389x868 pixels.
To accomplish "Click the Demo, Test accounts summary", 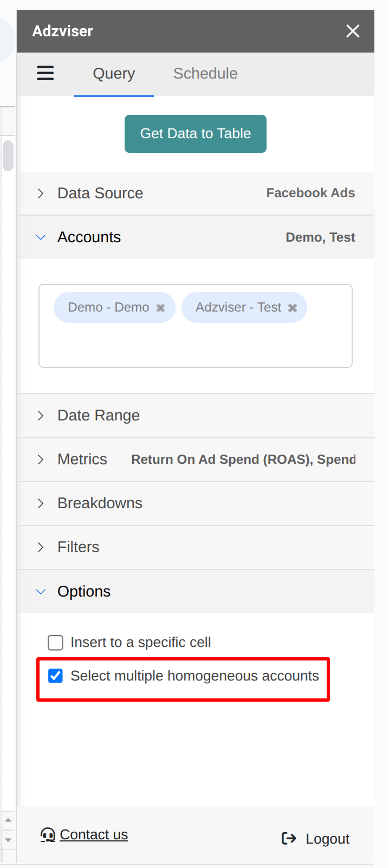I will pyautogui.click(x=320, y=237).
